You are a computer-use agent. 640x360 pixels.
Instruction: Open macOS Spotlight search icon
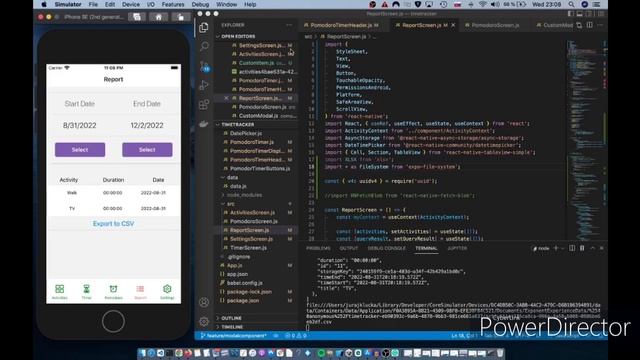[x=571, y=4]
